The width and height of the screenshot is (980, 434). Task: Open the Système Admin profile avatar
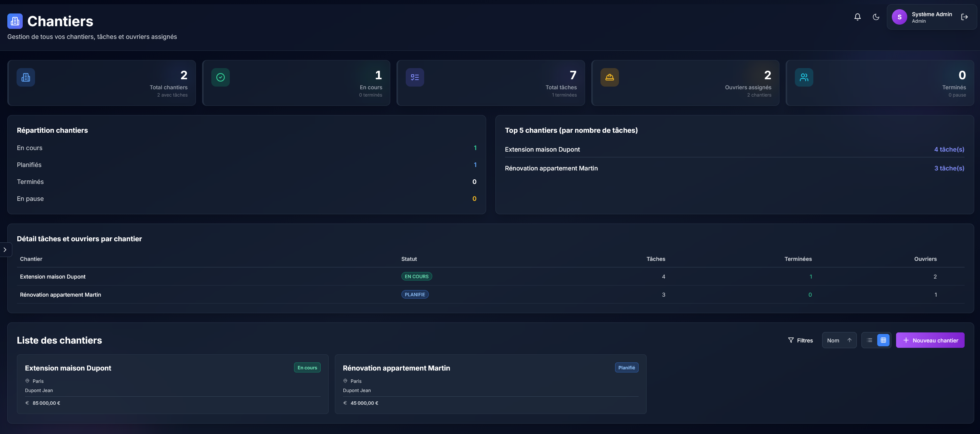tap(900, 17)
